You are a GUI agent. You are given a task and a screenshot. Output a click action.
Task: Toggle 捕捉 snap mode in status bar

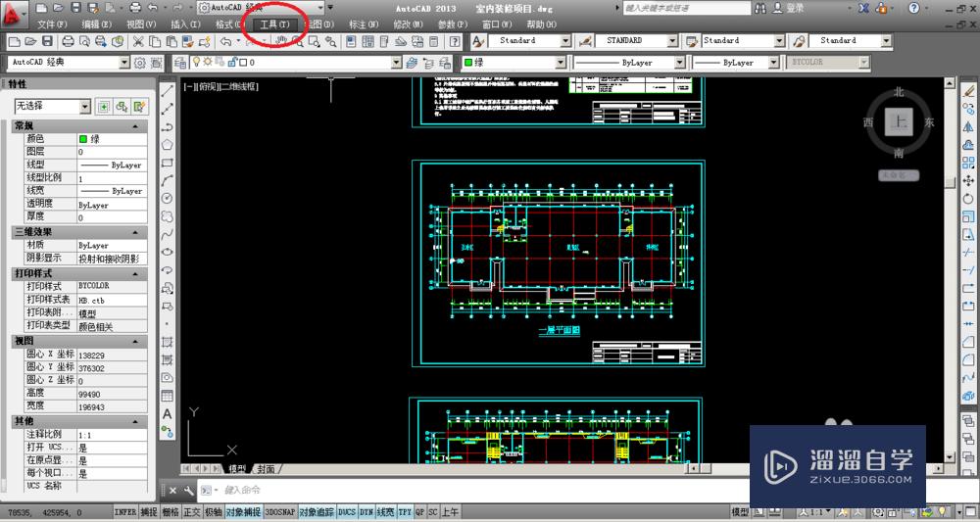click(149, 512)
